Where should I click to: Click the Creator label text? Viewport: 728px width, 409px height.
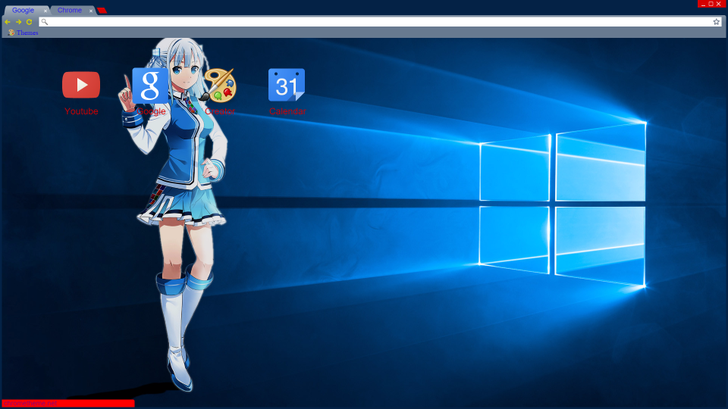click(220, 111)
